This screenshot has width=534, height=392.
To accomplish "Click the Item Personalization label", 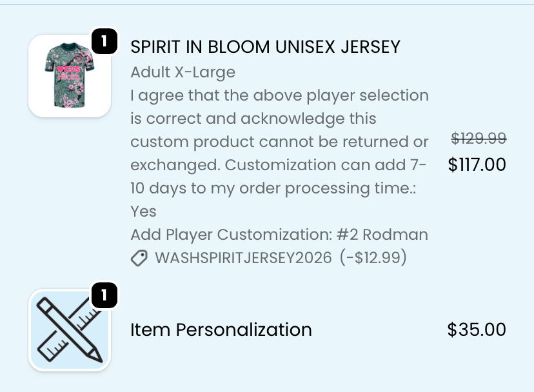I will [x=221, y=330].
